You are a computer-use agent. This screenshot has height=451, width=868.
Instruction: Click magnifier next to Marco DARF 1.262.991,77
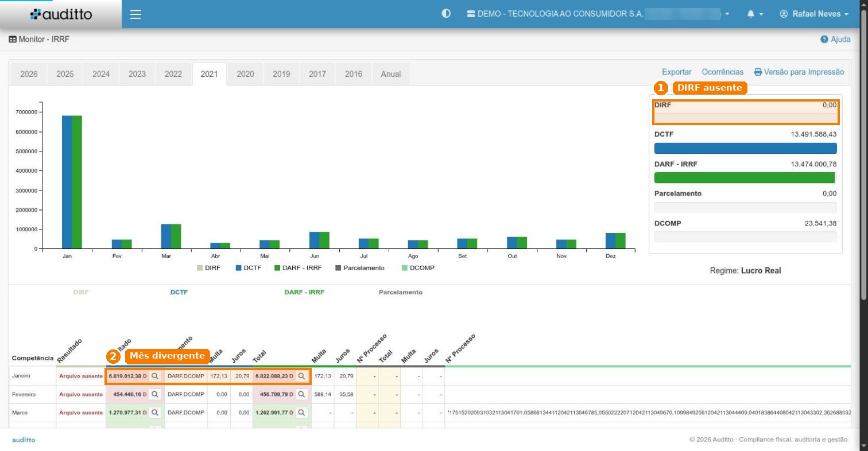(301, 413)
